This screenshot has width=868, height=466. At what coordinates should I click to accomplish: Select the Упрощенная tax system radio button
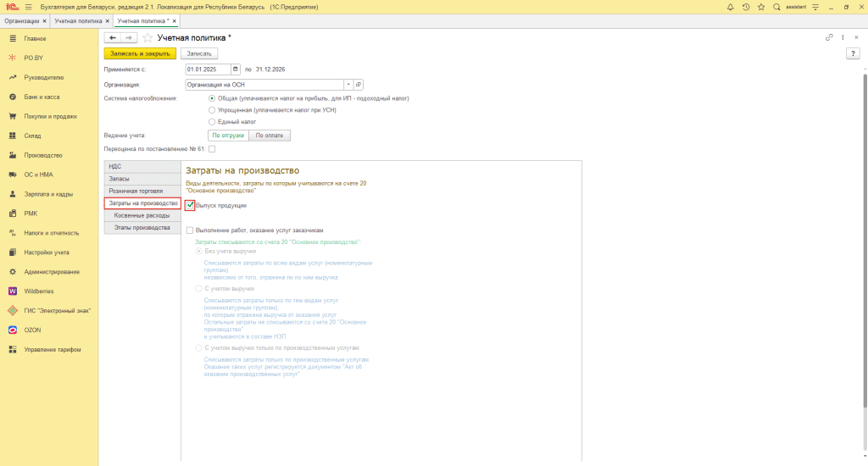point(211,109)
